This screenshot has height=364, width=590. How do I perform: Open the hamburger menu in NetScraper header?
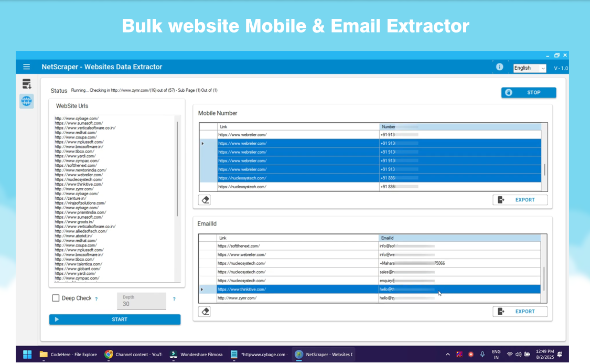coord(26,67)
